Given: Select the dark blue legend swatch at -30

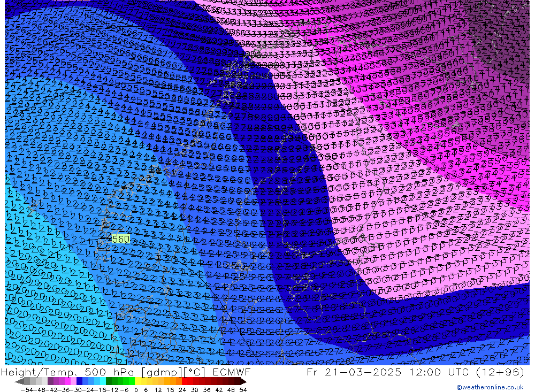Looking at the screenshot, I should pos(79,381).
